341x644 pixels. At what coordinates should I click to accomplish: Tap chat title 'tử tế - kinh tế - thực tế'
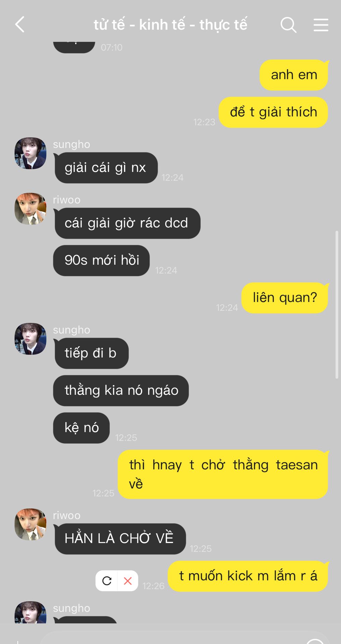tap(170, 25)
